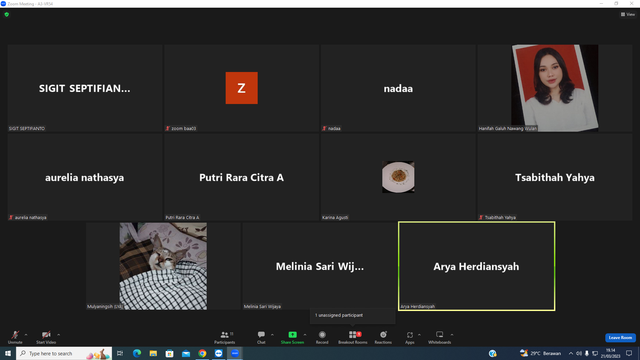Switch to the active Zoom taskbar icon
This screenshot has width=640, height=360.
coord(235,353)
